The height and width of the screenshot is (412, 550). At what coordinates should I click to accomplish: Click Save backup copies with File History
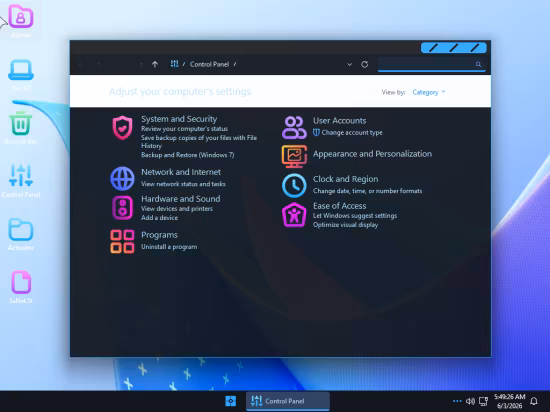(x=199, y=142)
